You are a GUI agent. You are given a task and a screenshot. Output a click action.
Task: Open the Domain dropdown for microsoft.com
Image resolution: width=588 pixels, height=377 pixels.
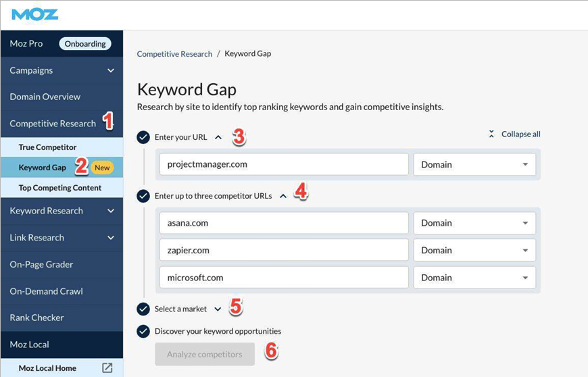[x=474, y=278]
